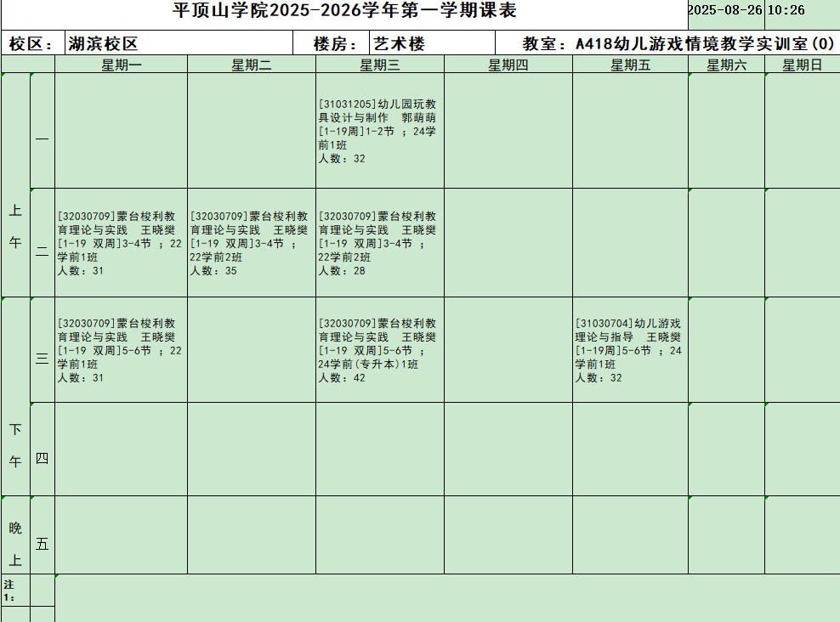
Task: Select the time cell showing 10:26
Action: (786, 11)
